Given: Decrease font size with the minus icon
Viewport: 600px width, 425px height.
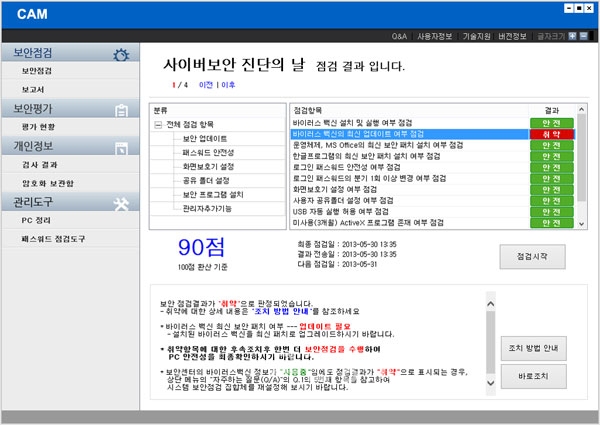Looking at the screenshot, I should tap(583, 37).
